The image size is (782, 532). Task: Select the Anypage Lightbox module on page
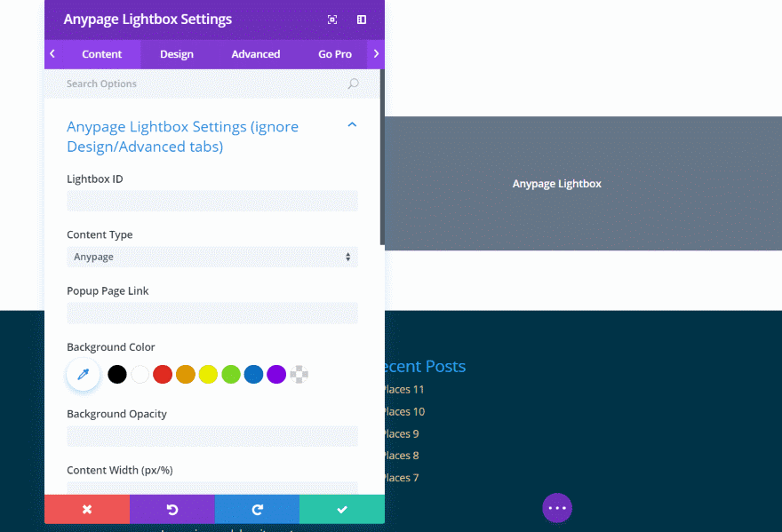coord(584,184)
